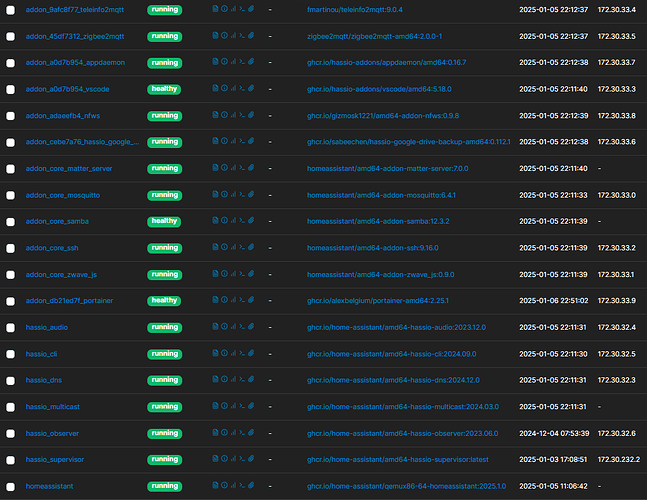Attach to addon_adaeefb4_nfws container
Screen dimensions: 647x500
[251, 115]
